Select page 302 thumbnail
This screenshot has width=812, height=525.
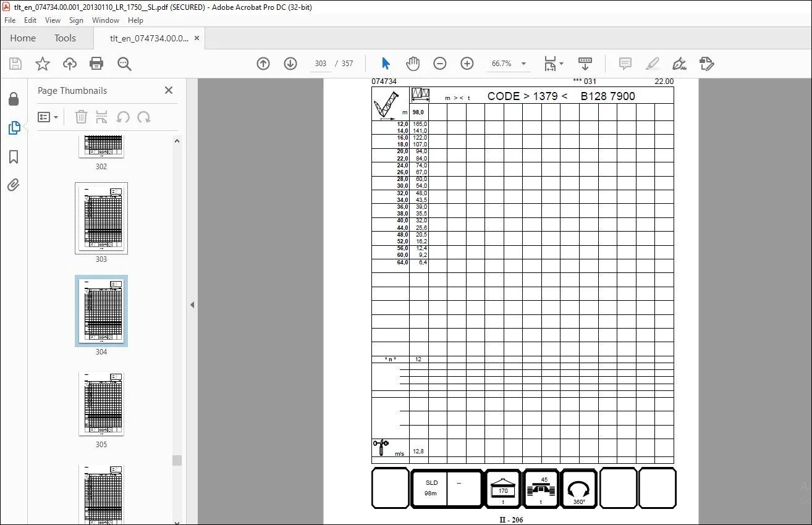(101, 147)
